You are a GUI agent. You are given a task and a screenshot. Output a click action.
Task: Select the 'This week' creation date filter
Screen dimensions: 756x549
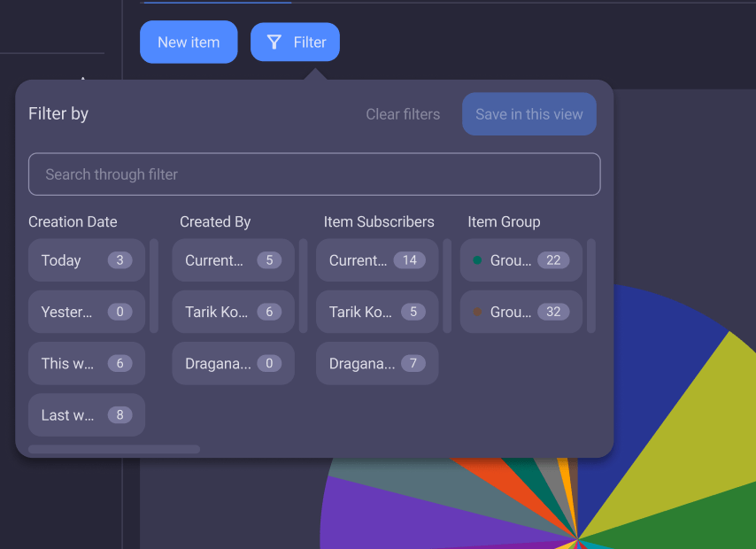pyautogui.click(x=86, y=363)
